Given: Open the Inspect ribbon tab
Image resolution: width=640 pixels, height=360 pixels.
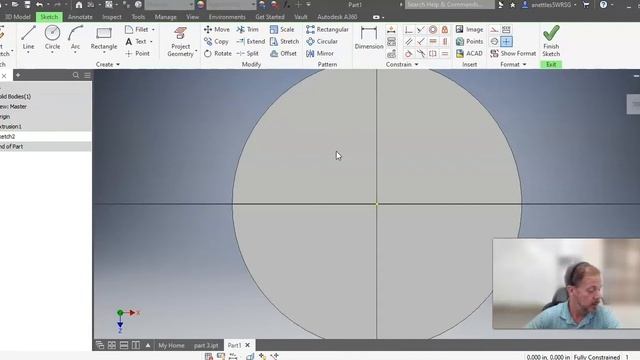Looking at the screenshot, I should point(112,17).
